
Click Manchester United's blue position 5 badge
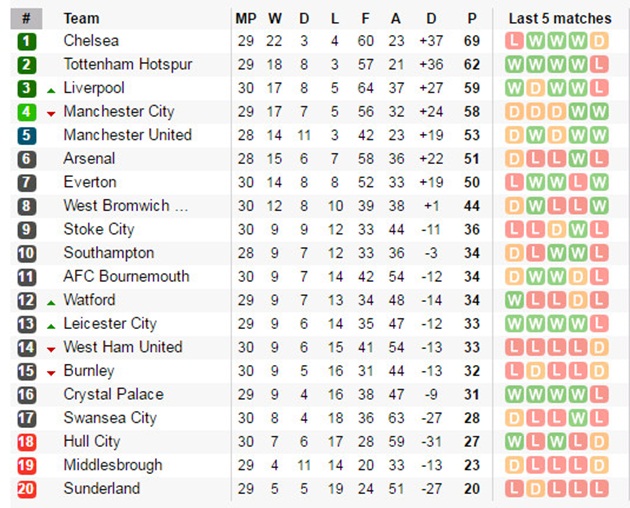tap(27, 135)
